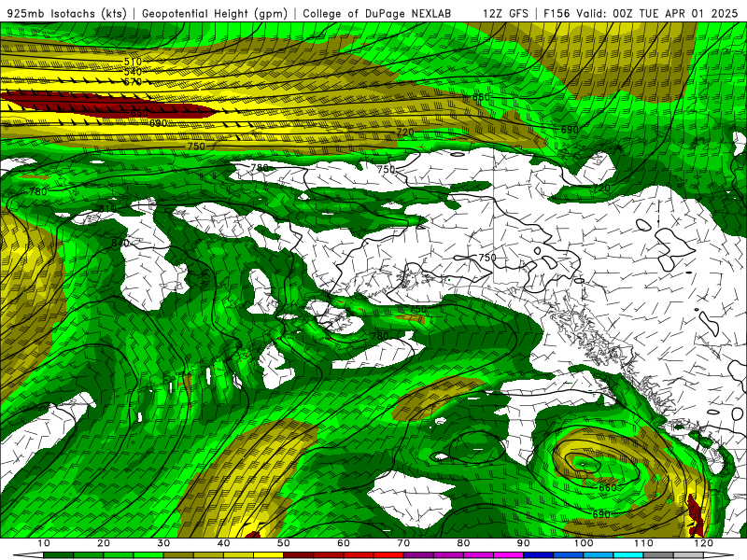Click the '840' height contour label
This screenshot has width=747, height=560.
tap(120, 243)
